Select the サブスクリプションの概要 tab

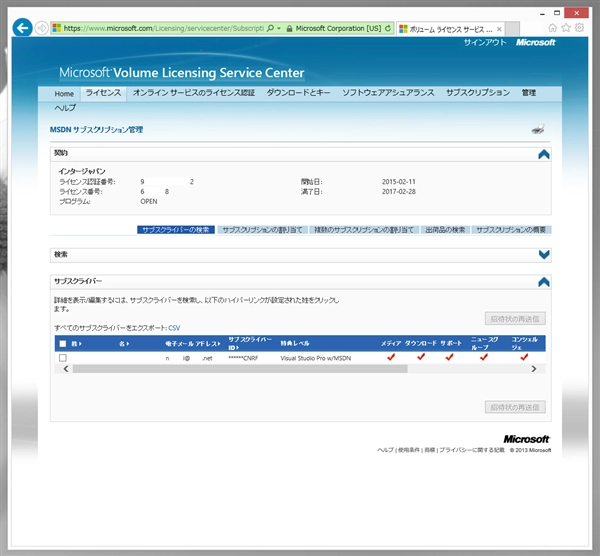pos(511,230)
